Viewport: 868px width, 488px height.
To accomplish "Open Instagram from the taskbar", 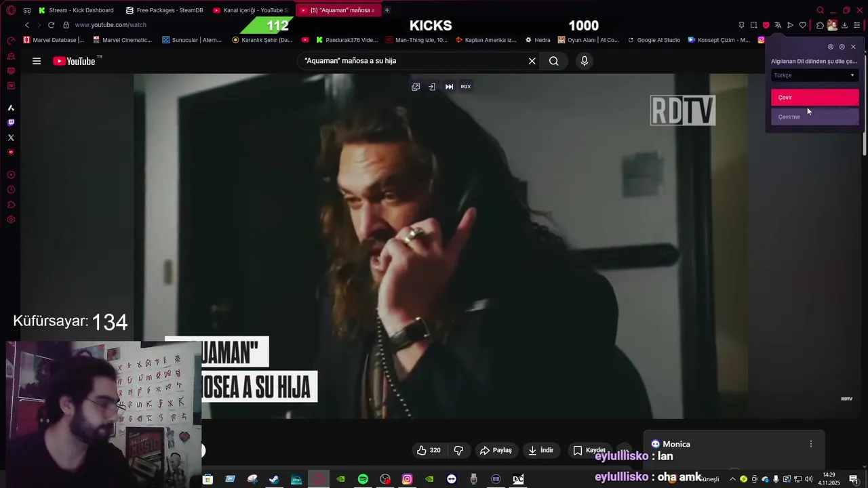I will [407, 479].
